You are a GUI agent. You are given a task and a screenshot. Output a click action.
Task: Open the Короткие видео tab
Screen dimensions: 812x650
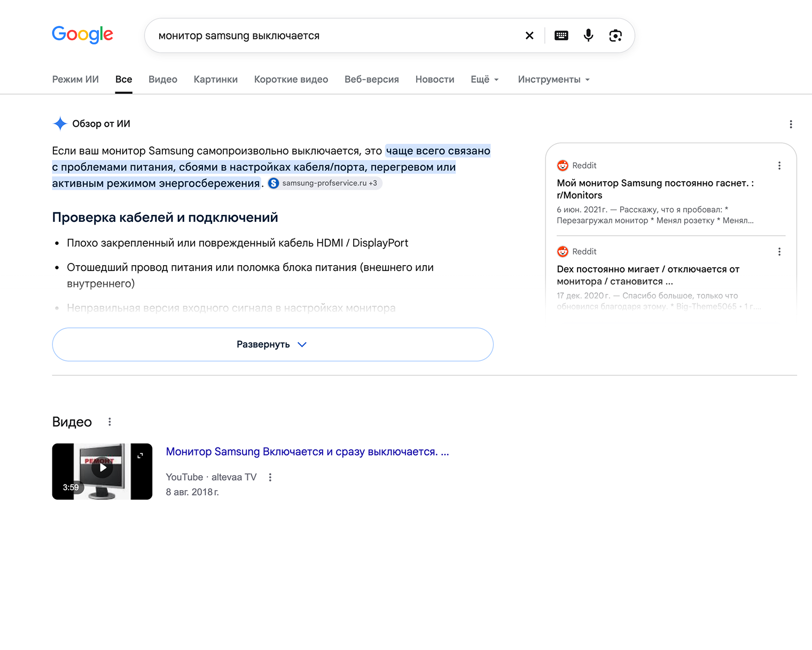point(291,79)
